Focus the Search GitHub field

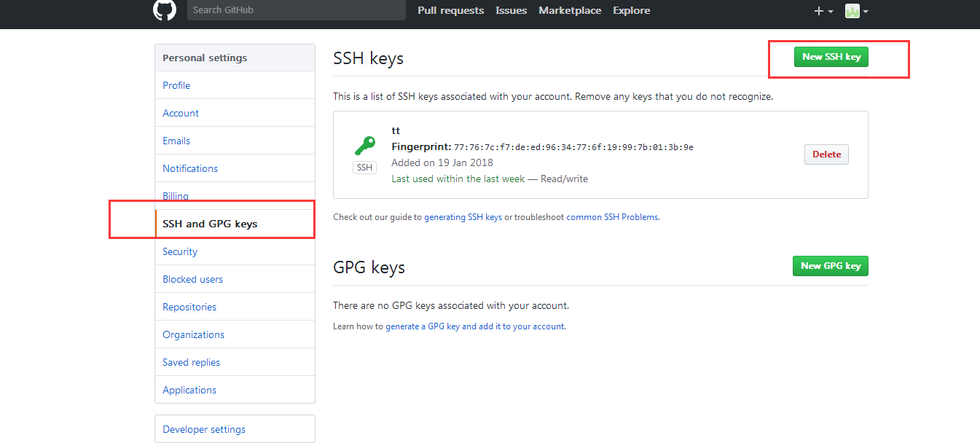[x=297, y=10]
